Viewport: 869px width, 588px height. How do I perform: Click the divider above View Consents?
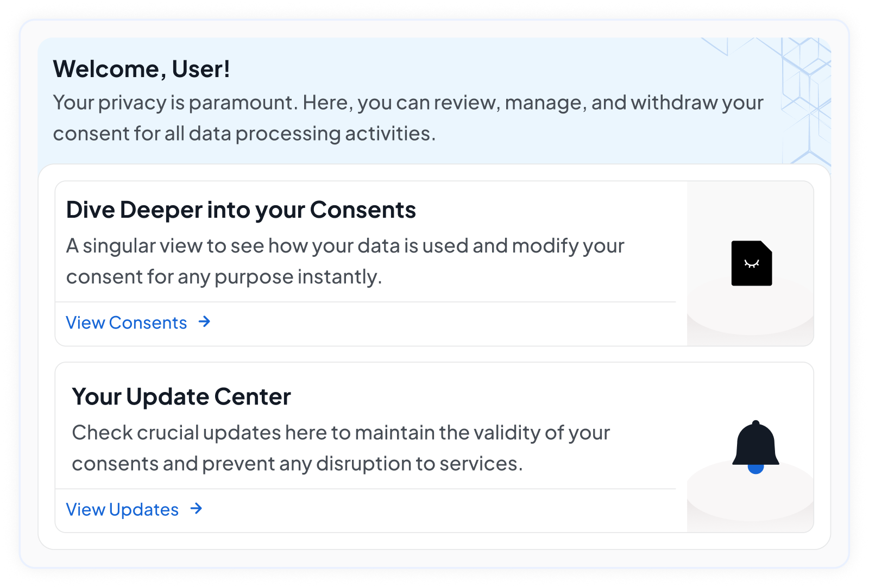coord(366,302)
